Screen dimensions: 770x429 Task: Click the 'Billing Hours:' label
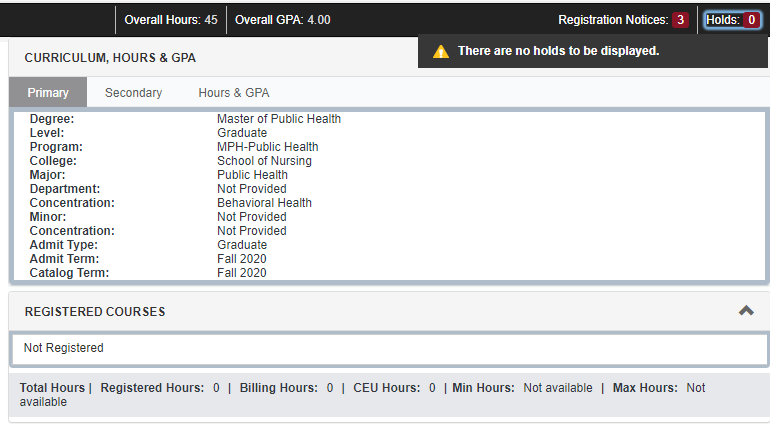(278, 388)
